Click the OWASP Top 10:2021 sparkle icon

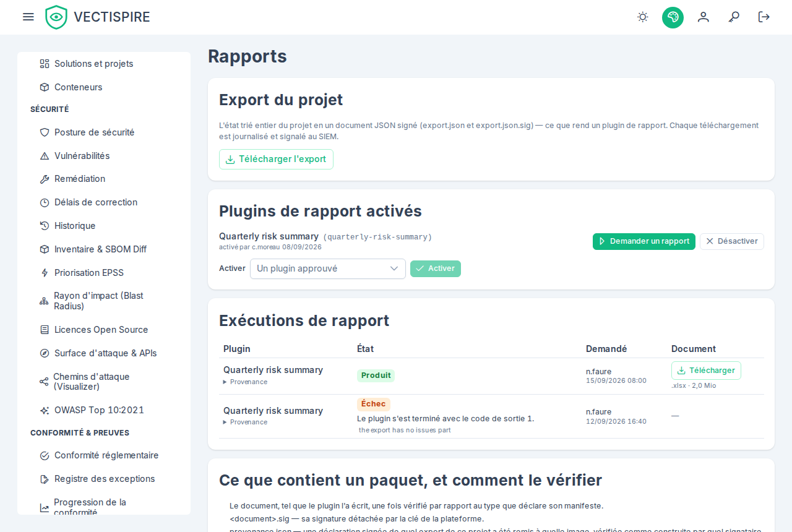point(45,410)
